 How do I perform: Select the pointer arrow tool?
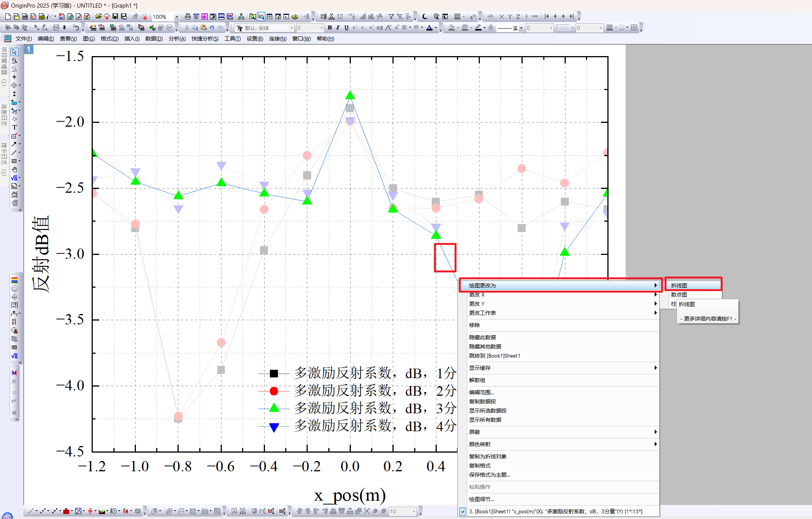14,52
